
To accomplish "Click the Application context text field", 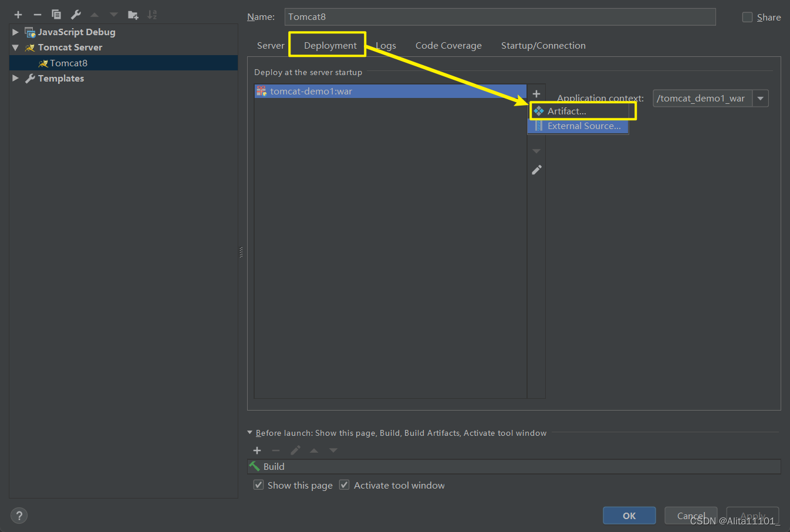I will pyautogui.click(x=703, y=99).
